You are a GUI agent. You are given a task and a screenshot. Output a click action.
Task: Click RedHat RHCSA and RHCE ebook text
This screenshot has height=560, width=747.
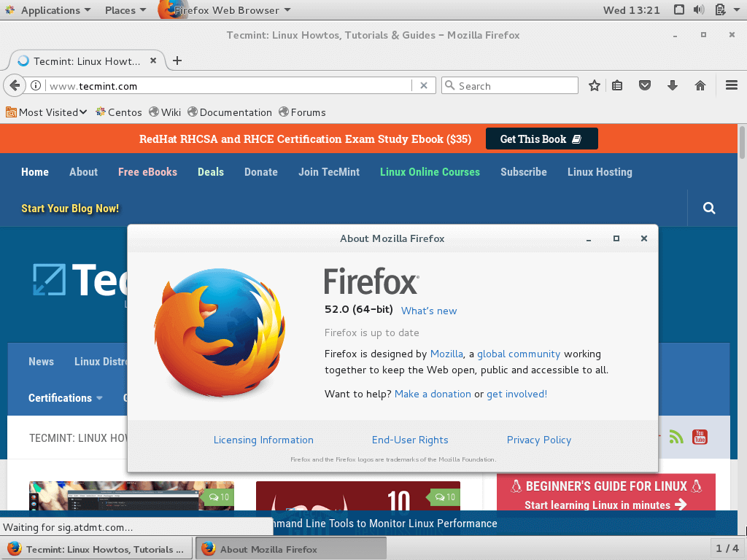(x=305, y=139)
